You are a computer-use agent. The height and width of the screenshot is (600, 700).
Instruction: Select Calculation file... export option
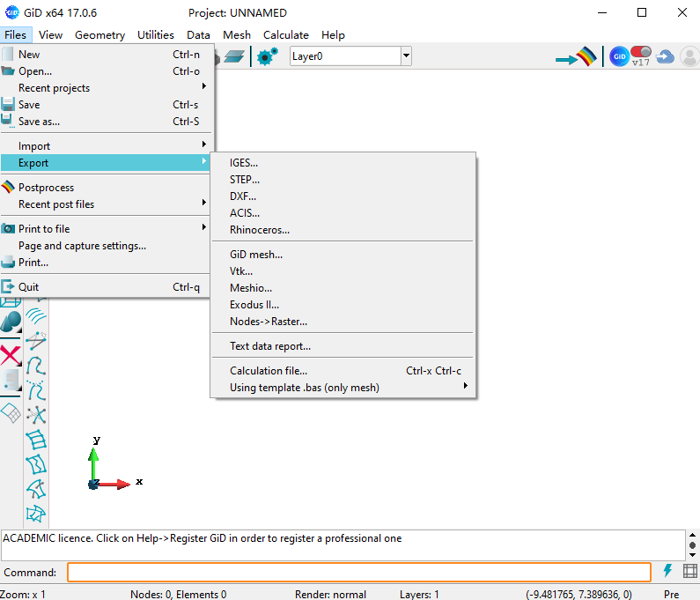[343, 370]
